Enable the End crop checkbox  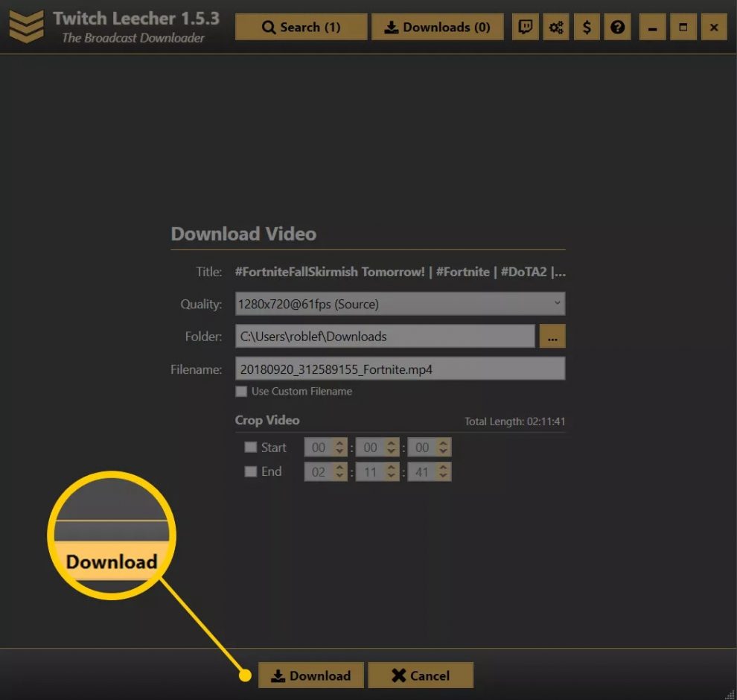[x=251, y=471]
